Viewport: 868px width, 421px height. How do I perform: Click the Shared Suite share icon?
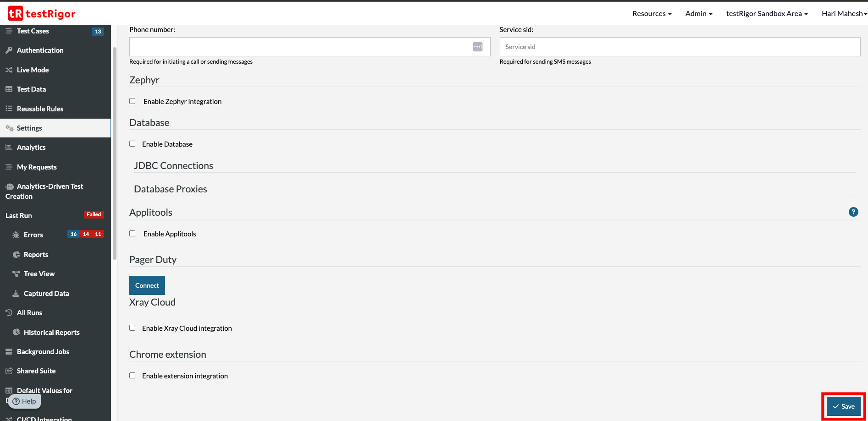point(9,371)
